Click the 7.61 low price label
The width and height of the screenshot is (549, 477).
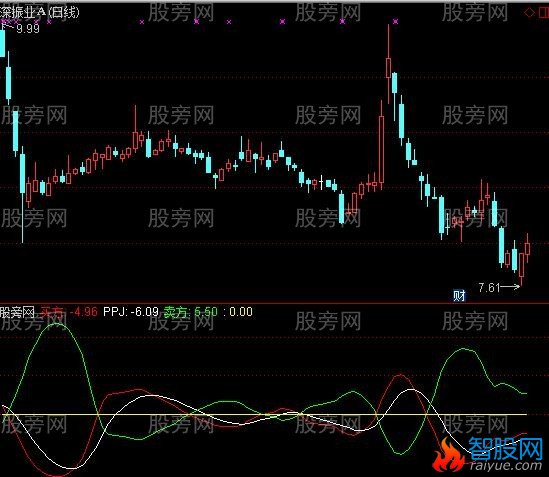point(489,288)
